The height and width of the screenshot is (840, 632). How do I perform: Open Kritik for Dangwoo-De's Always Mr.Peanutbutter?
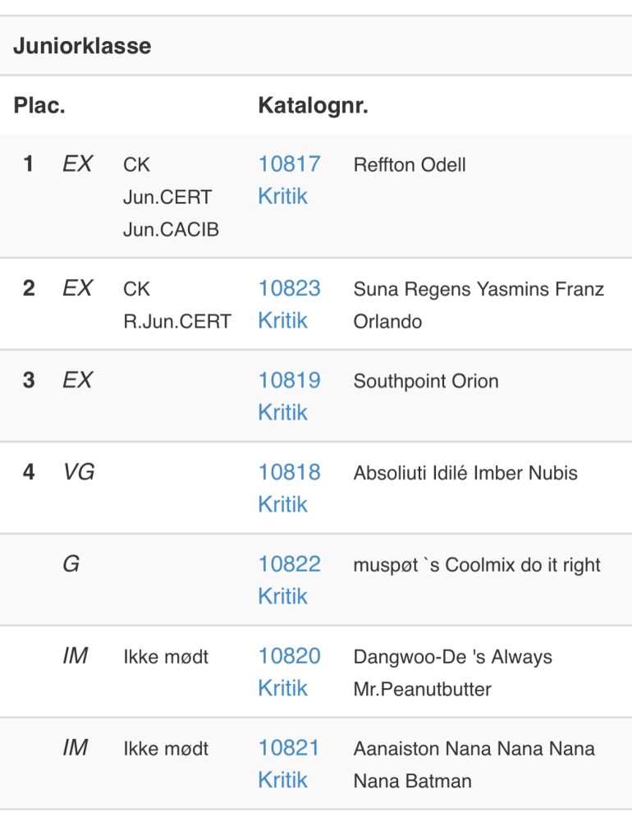[x=282, y=689]
